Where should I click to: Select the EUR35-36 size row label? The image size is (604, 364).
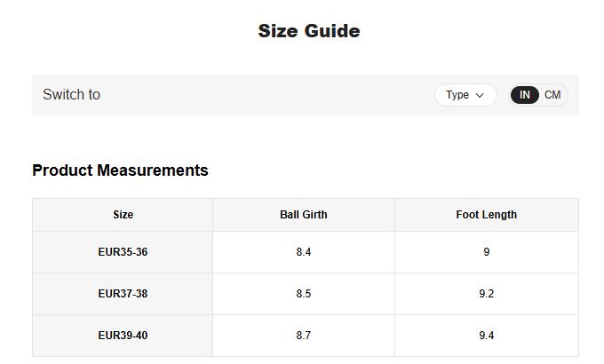(123, 252)
